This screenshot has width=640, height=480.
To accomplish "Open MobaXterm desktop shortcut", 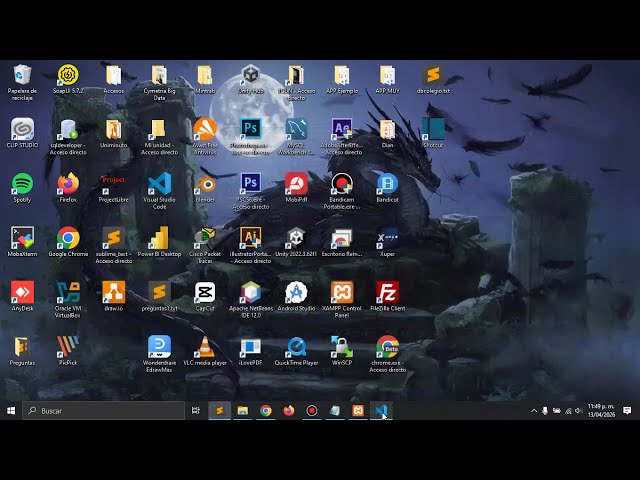I will pos(22,242).
